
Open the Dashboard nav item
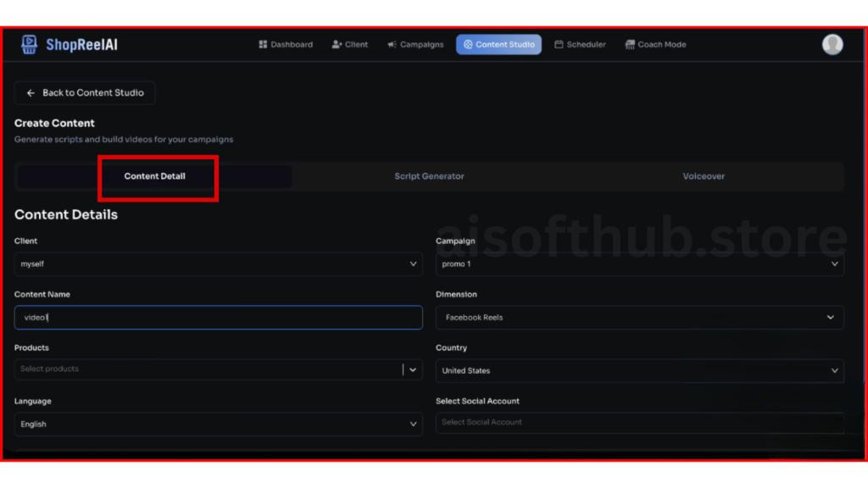[x=286, y=45]
